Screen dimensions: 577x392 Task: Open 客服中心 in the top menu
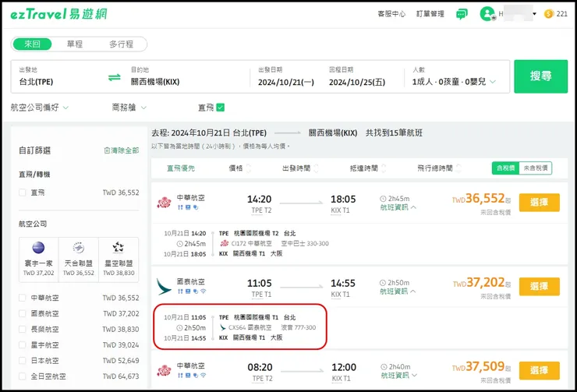pos(391,14)
